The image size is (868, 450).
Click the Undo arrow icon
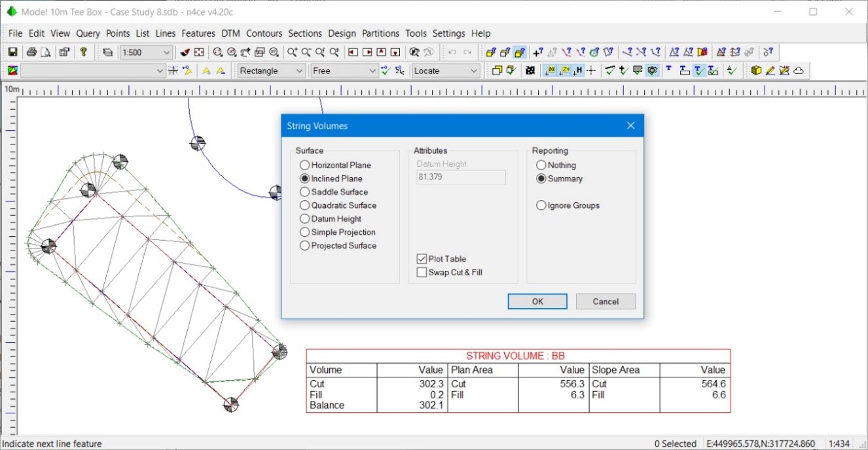[452, 52]
